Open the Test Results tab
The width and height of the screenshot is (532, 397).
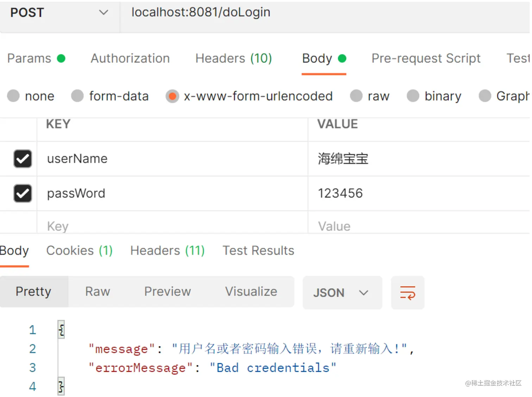pyautogui.click(x=258, y=251)
